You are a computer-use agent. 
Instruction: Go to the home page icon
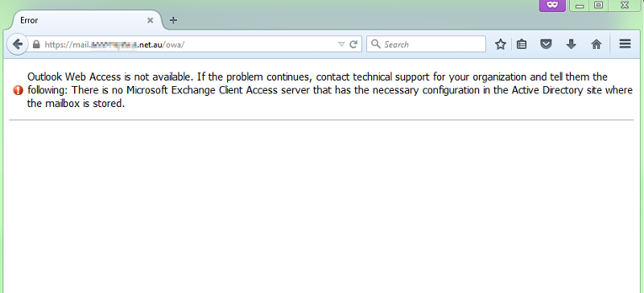[597, 44]
